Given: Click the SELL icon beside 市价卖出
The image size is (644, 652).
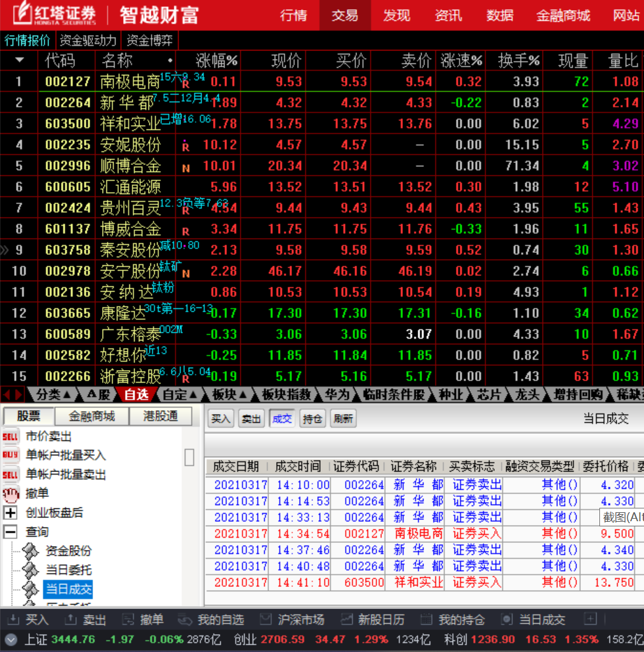Looking at the screenshot, I should click(x=10, y=436).
